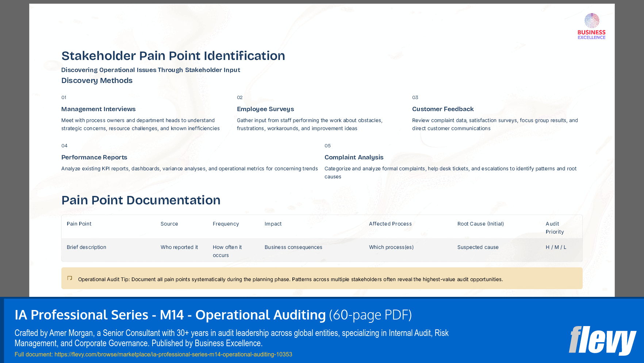Select the 01 marker above Management Interviews

coord(64,98)
